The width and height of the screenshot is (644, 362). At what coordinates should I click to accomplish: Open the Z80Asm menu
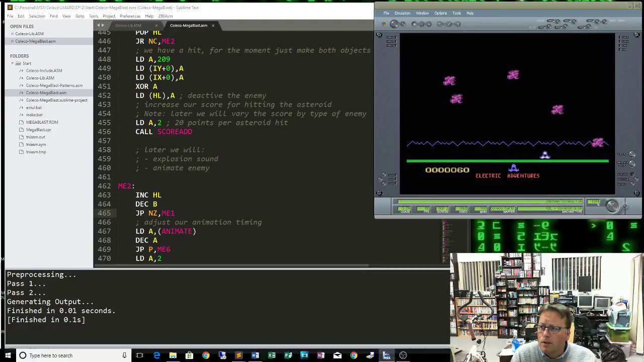pyautogui.click(x=166, y=16)
